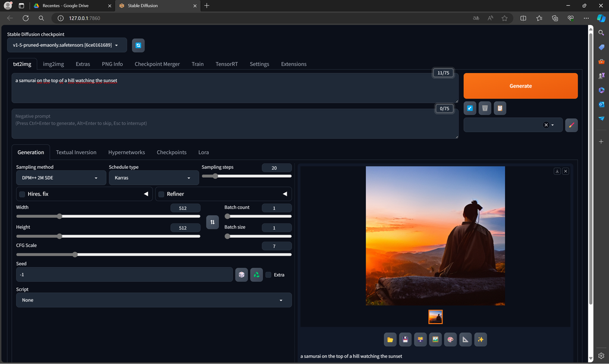Image resolution: width=609 pixels, height=364 pixels.
Task: Open the Script dropdown
Action: pos(154,300)
